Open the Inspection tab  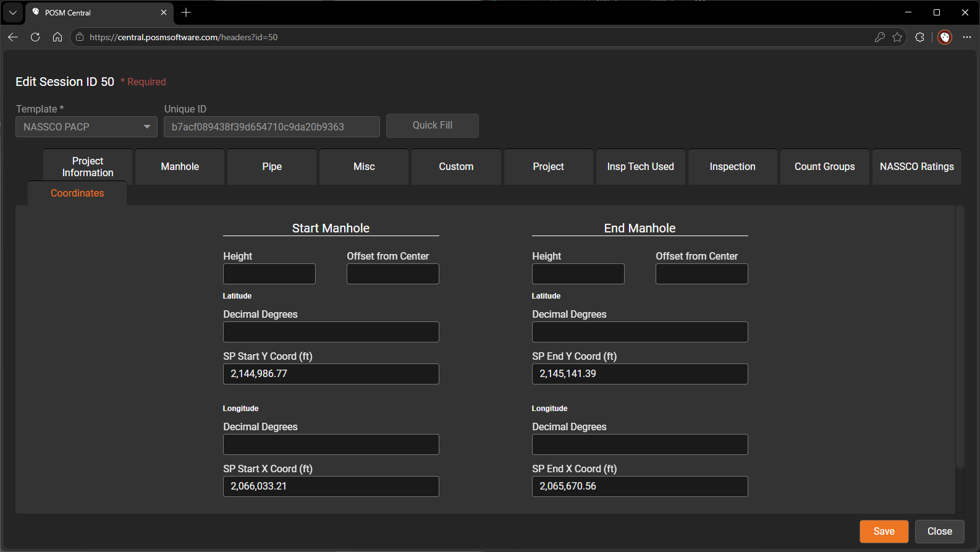pos(733,167)
